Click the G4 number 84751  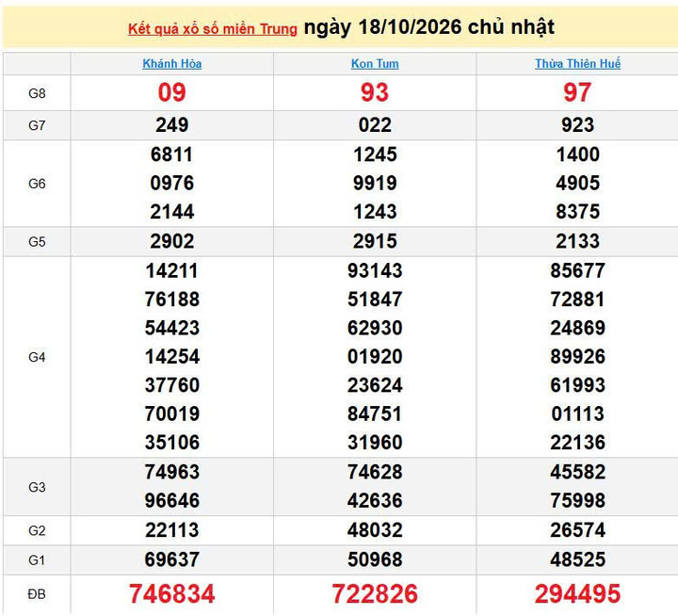[x=375, y=413]
